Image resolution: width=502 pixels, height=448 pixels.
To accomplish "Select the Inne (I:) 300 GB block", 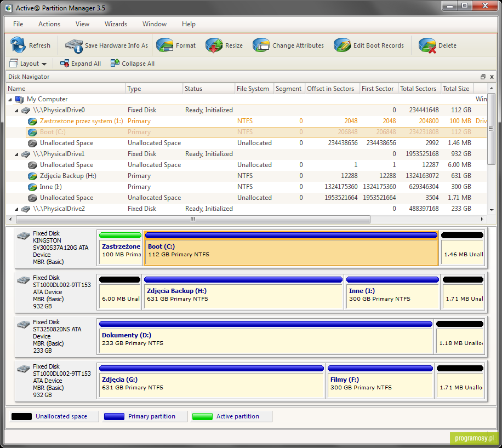I will (392, 292).
